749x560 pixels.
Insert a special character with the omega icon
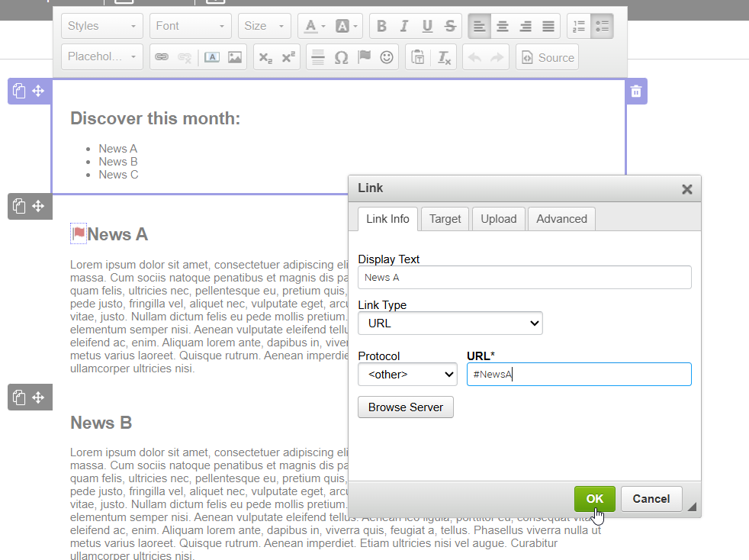coord(341,57)
